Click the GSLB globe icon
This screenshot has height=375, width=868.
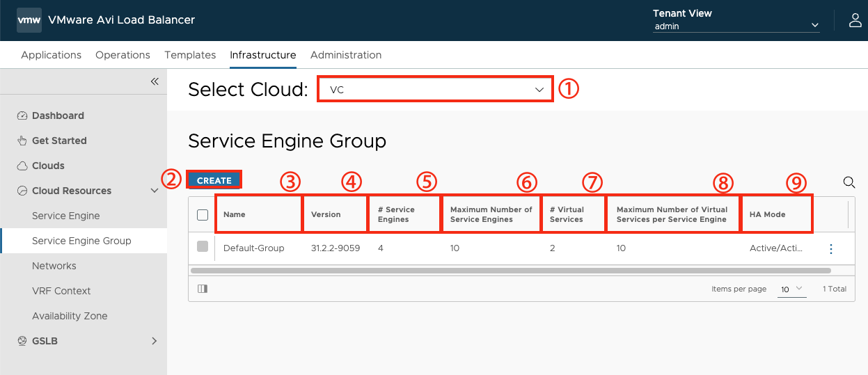(22, 341)
